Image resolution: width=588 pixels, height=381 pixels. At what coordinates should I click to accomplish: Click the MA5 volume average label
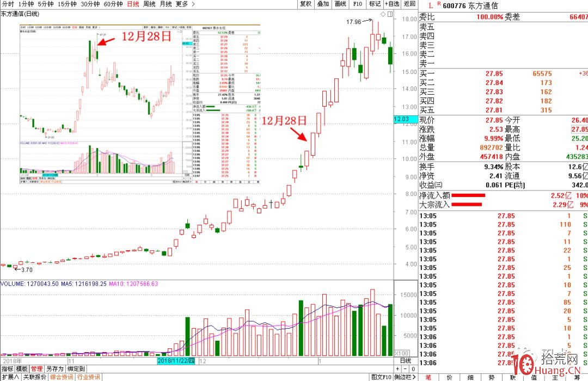point(83,284)
